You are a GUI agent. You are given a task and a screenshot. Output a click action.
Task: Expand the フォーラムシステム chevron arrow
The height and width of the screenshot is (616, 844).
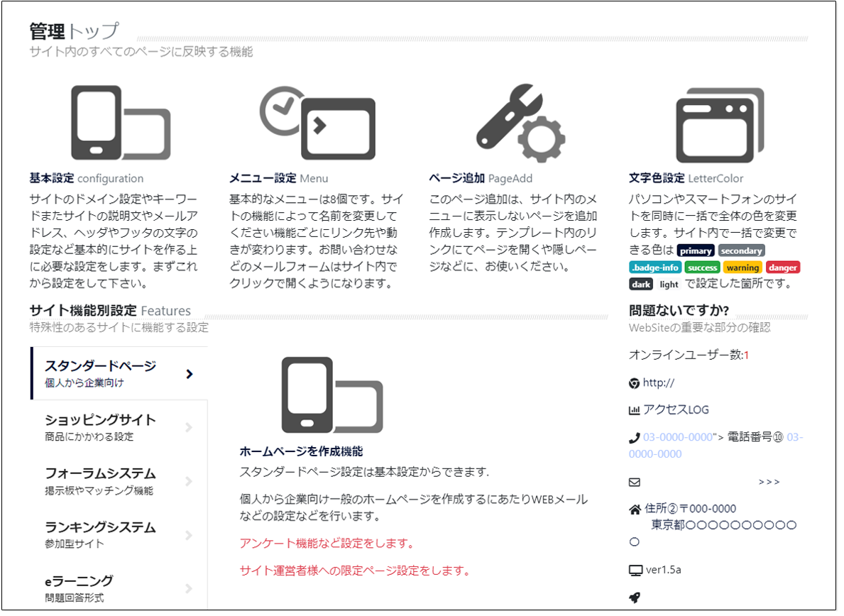[189, 481]
